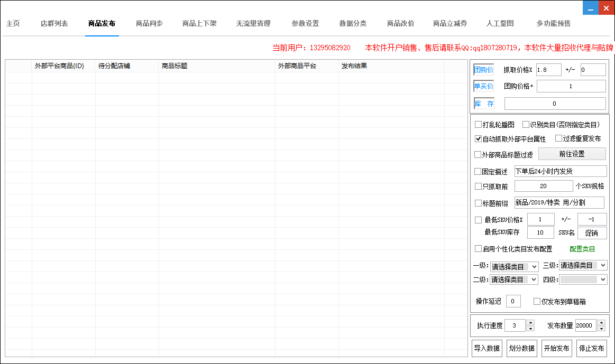Enable 打乱轮播图 checkbox
Image resolution: width=615 pixels, height=364 pixels.
(x=478, y=125)
